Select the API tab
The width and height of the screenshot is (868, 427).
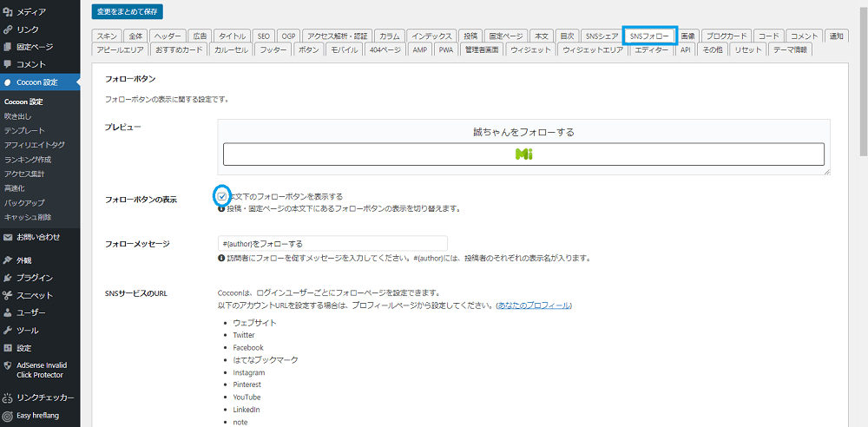coord(686,49)
